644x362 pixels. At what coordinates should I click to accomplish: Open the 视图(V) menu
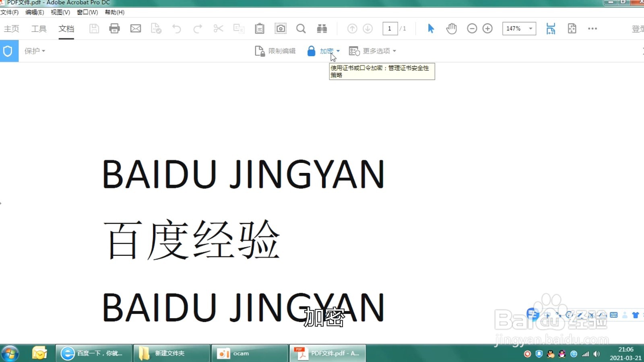pos(60,12)
